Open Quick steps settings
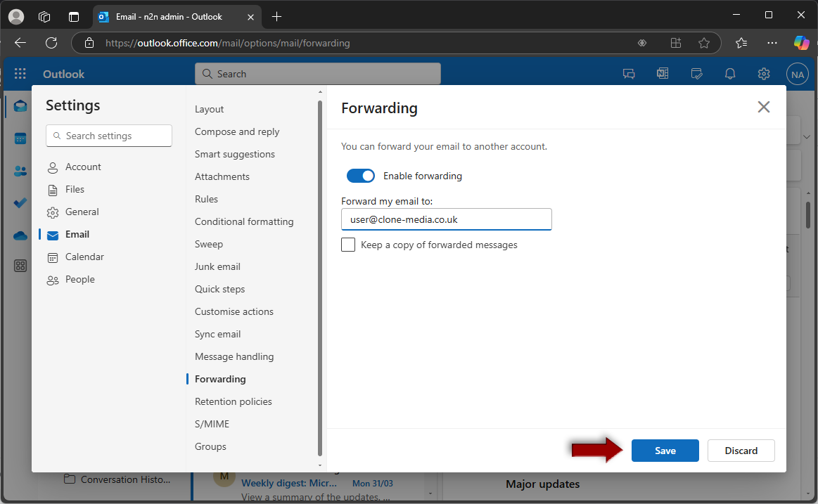Screen dimensions: 818x504 219,289
